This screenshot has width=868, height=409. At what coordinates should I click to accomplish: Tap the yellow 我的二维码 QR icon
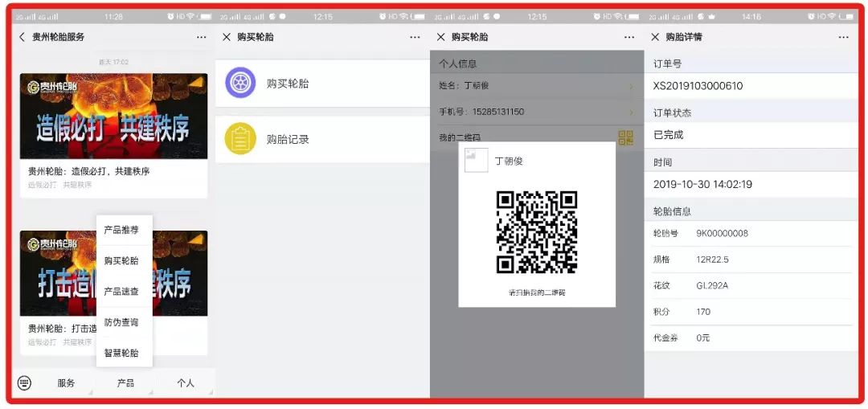[625, 138]
